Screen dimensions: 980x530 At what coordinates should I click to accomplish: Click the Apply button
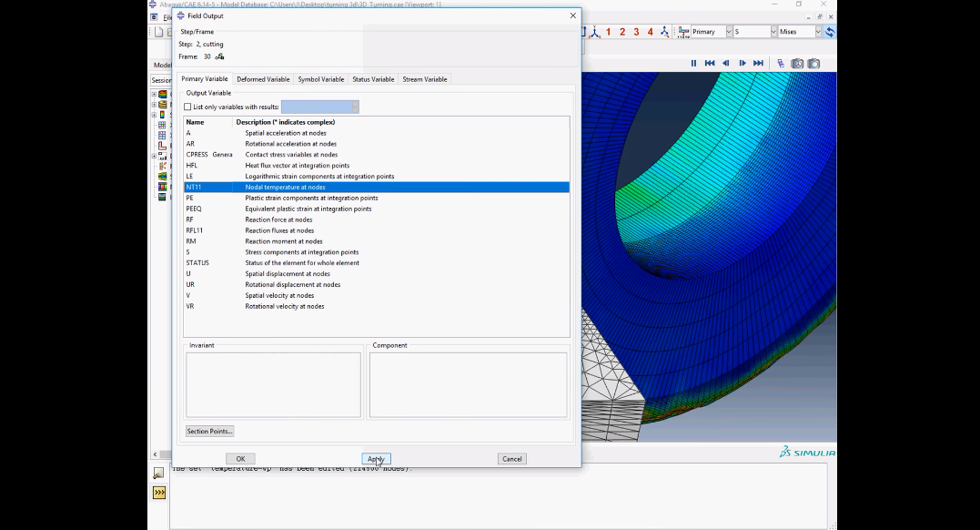pos(376,459)
